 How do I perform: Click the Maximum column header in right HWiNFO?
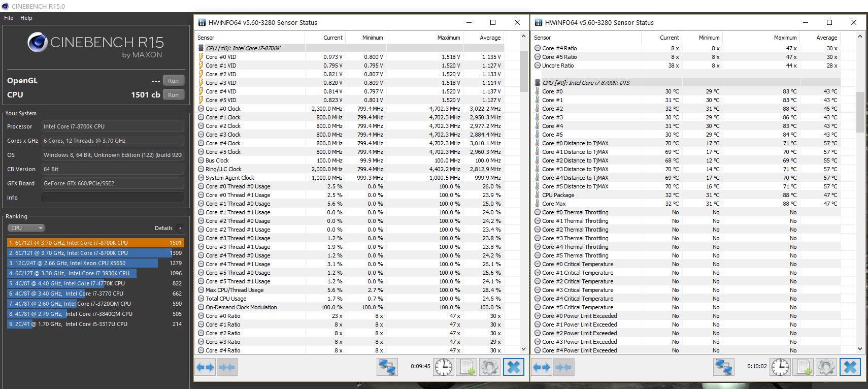761,38
